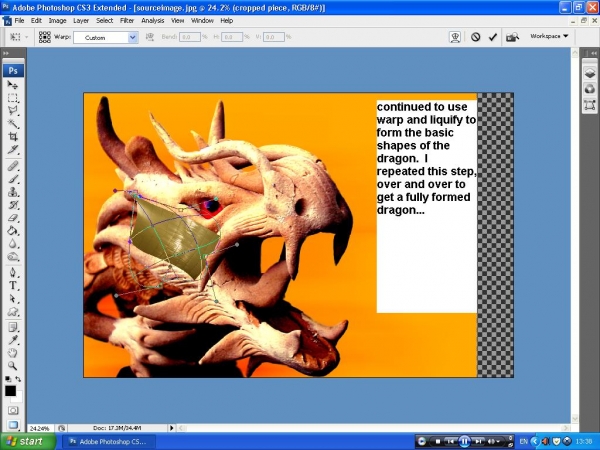This screenshot has height=450, width=600.
Task: Open the Warp style dropdown
Action: (133, 38)
